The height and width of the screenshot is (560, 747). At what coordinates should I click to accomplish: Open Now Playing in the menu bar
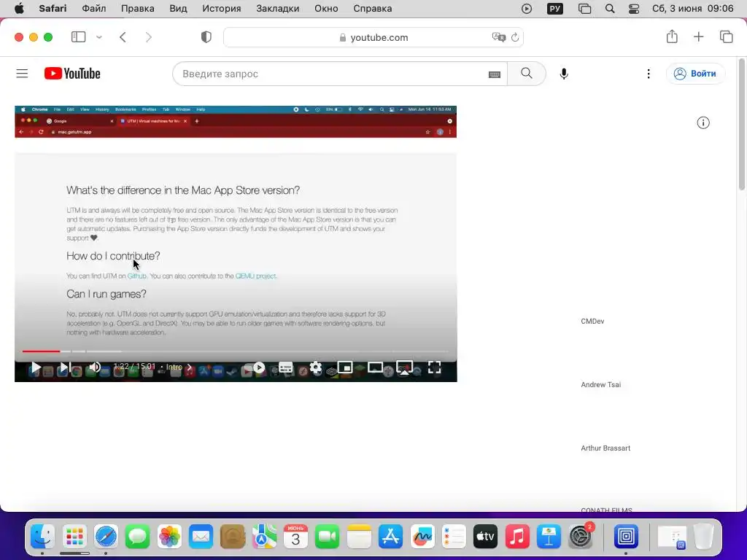[527, 9]
